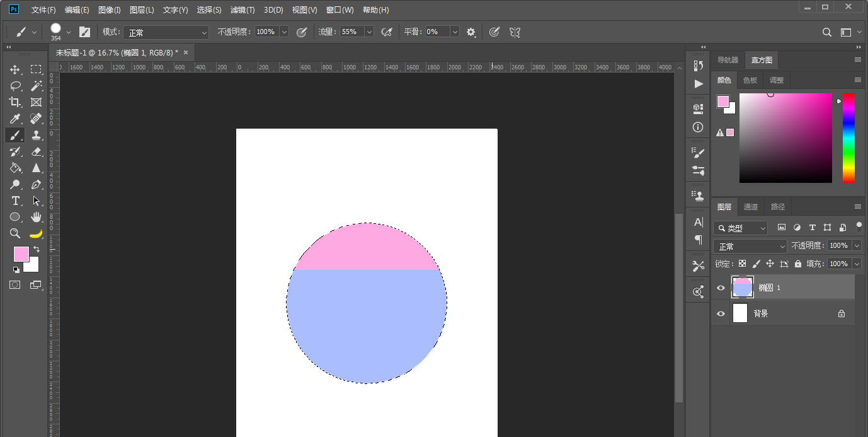Select the Ellipse shape tool
Screen dimensions: 868x437
pos(15,217)
